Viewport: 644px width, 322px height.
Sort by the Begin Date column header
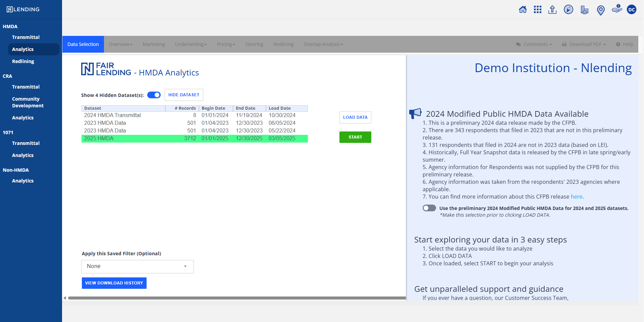tap(216, 108)
